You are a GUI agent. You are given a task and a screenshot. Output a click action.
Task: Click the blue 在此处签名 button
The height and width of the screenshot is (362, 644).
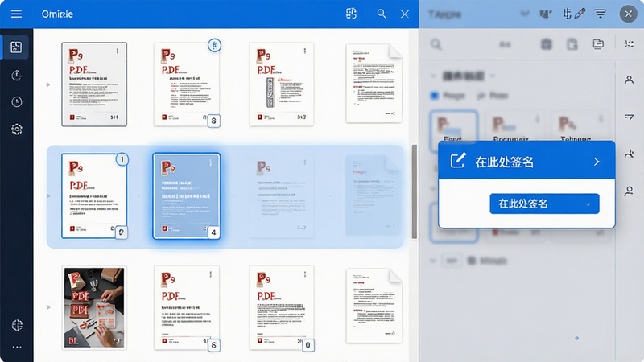pyautogui.click(x=544, y=204)
